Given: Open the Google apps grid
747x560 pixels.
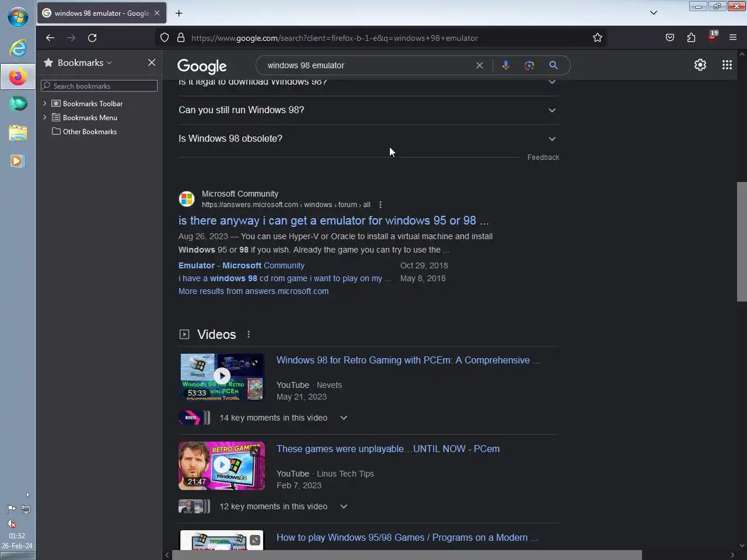Looking at the screenshot, I should pyautogui.click(x=727, y=65).
